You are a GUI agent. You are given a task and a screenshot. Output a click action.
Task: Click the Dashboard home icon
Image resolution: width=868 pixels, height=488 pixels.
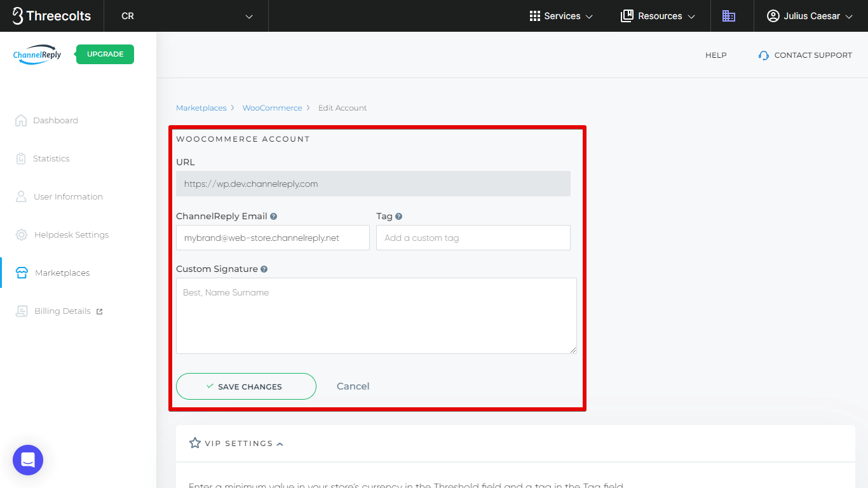tap(21, 120)
